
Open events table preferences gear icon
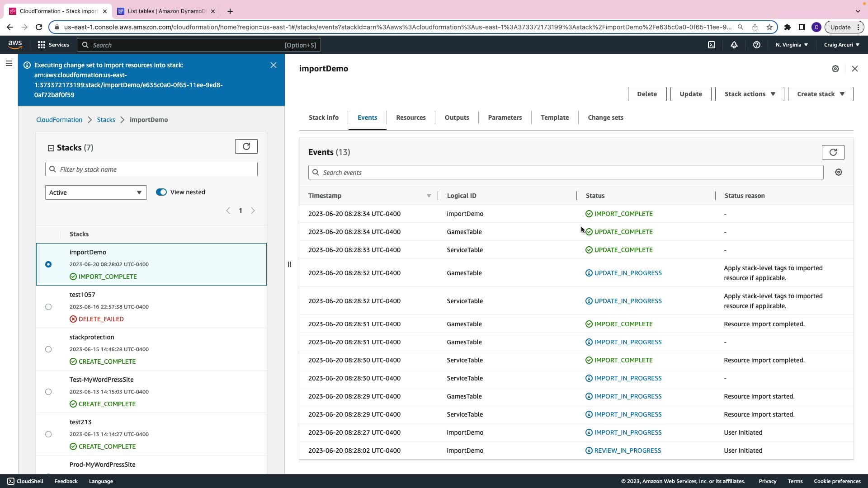[x=839, y=173]
